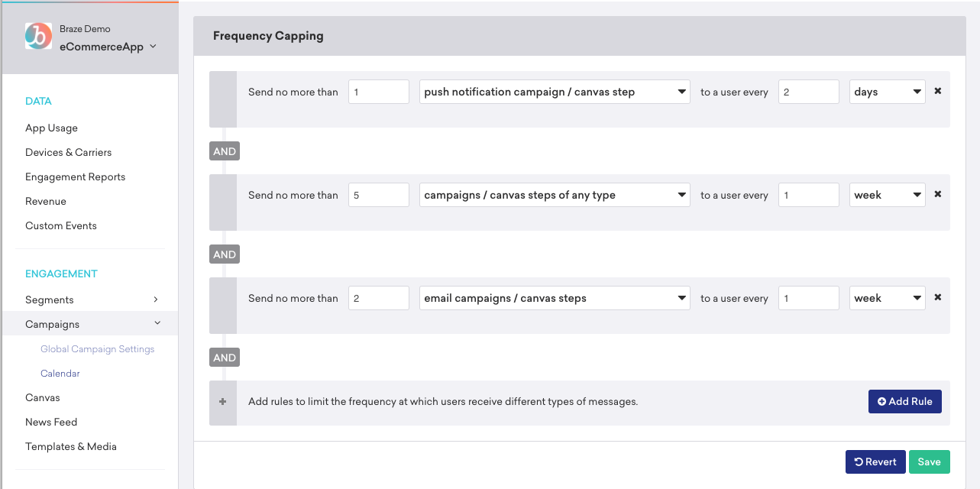
Task: Go to the Calendar page
Action: 60,374
